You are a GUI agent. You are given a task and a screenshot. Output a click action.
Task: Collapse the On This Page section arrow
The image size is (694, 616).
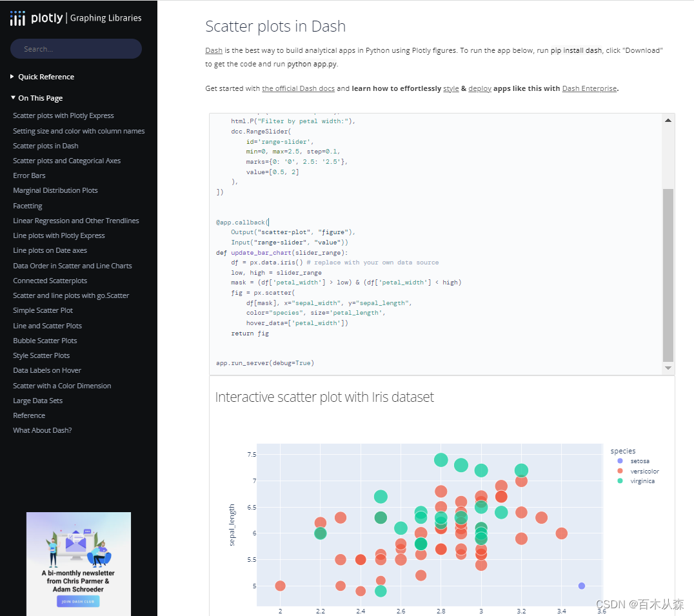[x=13, y=98]
